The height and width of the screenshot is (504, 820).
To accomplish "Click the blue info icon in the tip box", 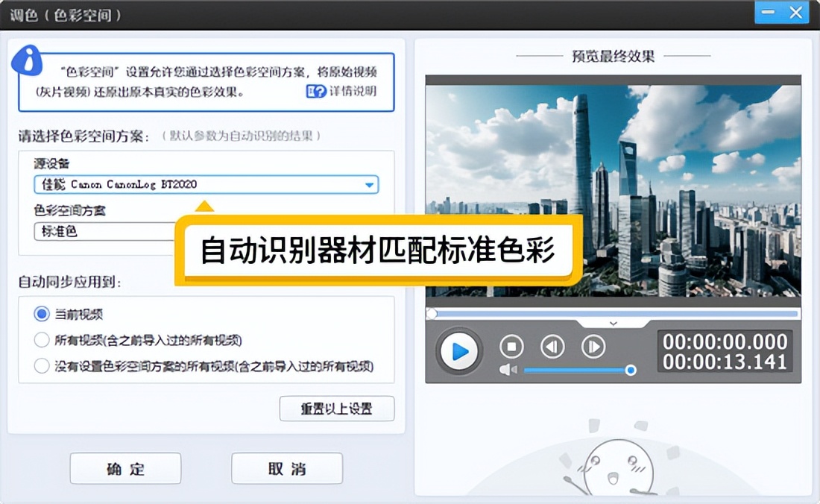I will [28, 59].
